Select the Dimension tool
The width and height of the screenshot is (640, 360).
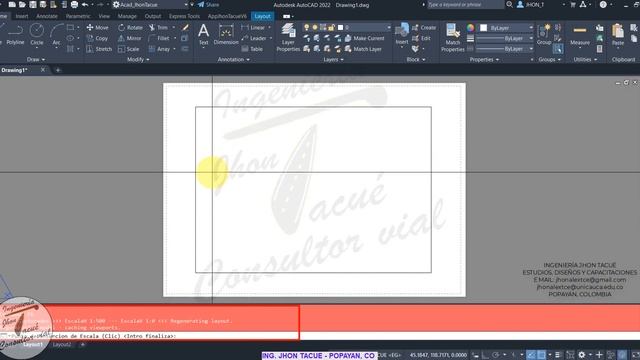pos(226,35)
